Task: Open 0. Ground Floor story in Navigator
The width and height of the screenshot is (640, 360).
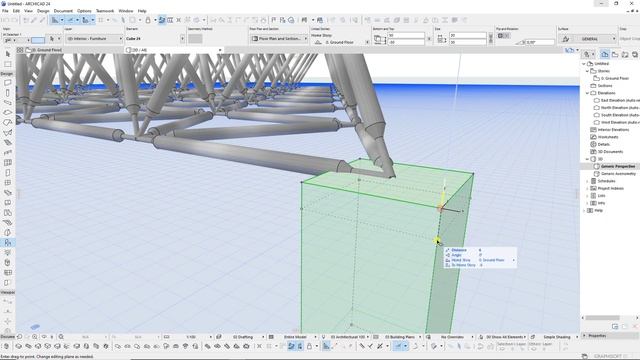Action: (x=614, y=78)
